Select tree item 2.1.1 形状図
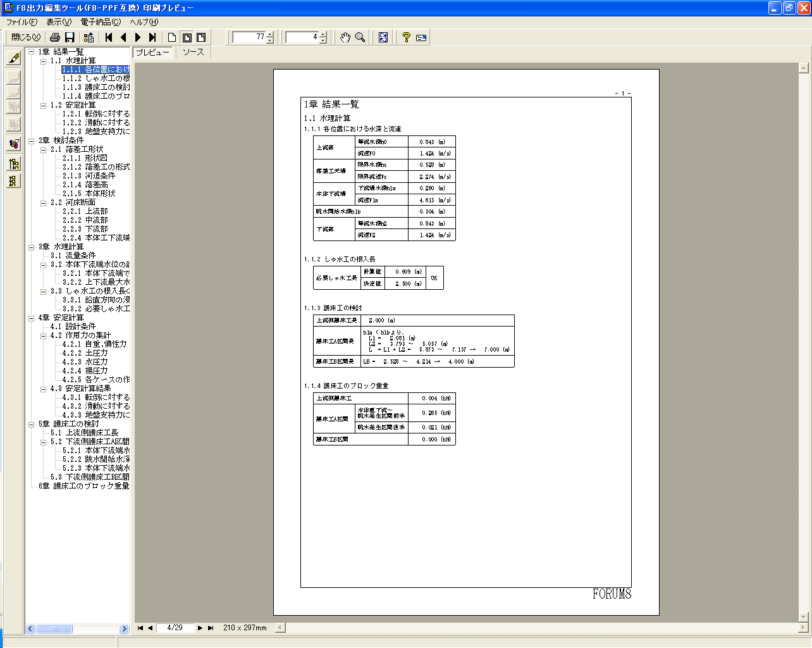This screenshot has height=648, width=812. pyautogui.click(x=85, y=158)
